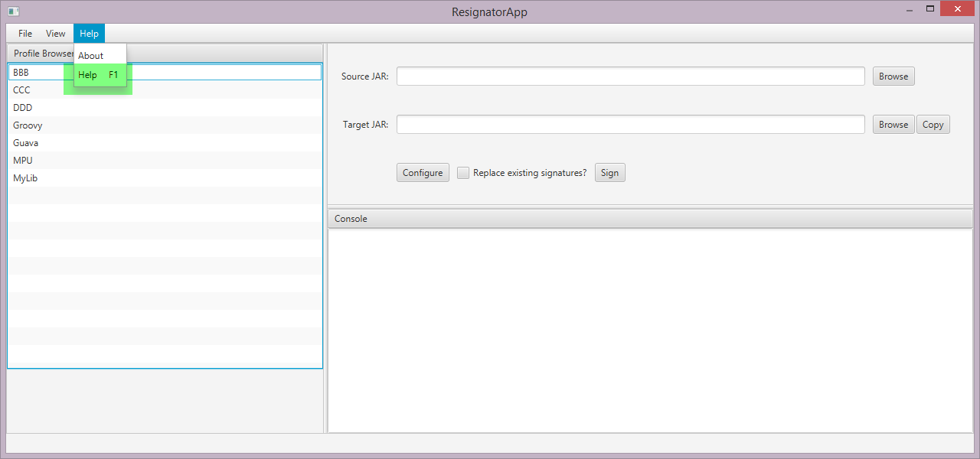Open the View menu
The height and width of the screenshot is (459, 980).
coord(54,33)
